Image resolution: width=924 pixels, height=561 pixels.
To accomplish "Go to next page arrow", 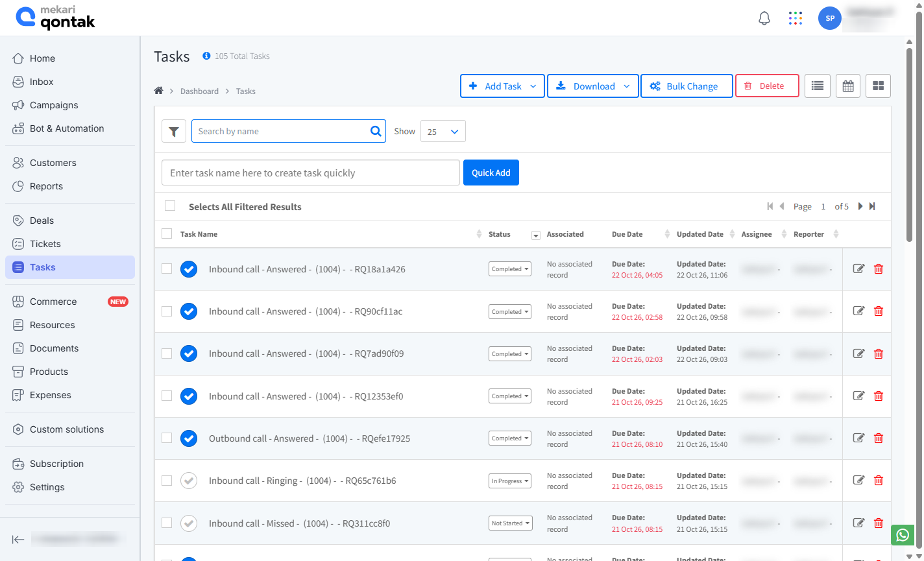I will tap(860, 206).
